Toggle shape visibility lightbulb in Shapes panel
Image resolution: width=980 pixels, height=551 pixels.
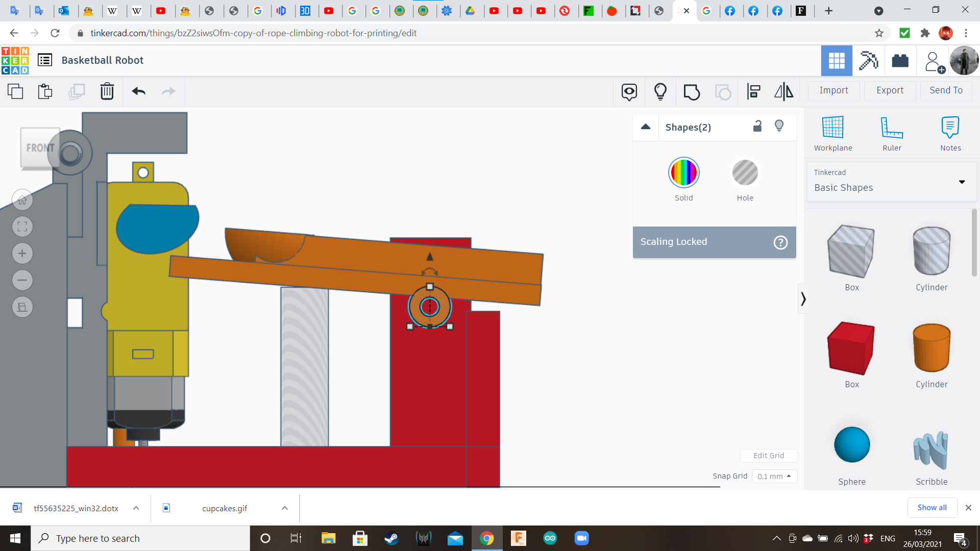(779, 126)
